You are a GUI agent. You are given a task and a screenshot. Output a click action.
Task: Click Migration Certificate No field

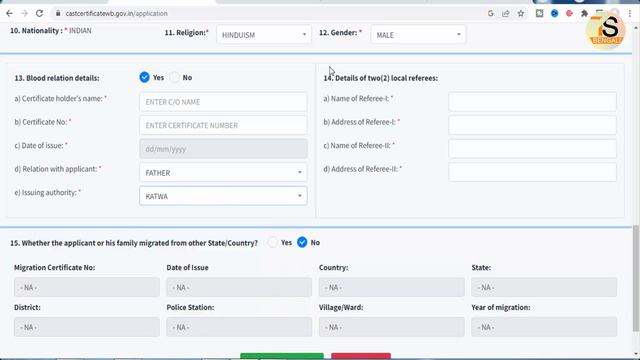87,287
